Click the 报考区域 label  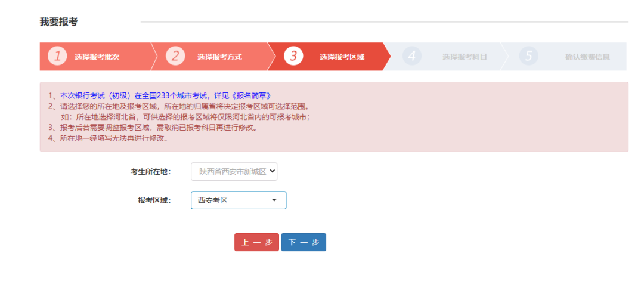tap(154, 200)
